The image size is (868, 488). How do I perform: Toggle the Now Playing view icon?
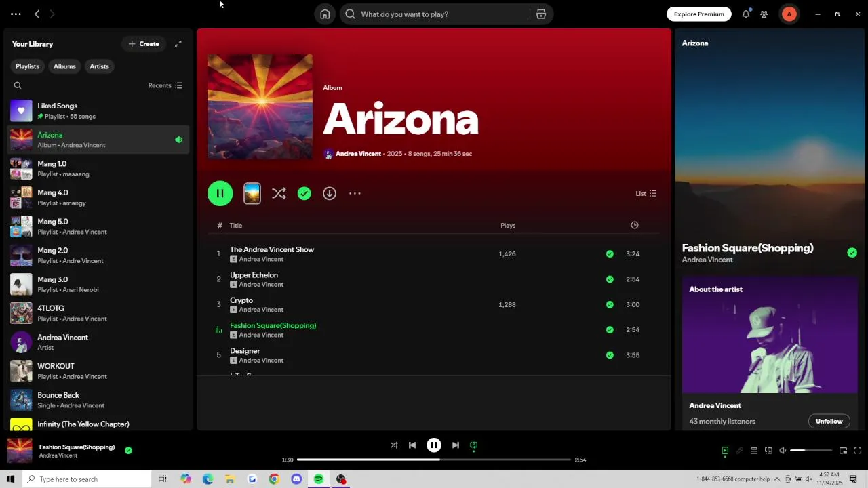point(725,451)
